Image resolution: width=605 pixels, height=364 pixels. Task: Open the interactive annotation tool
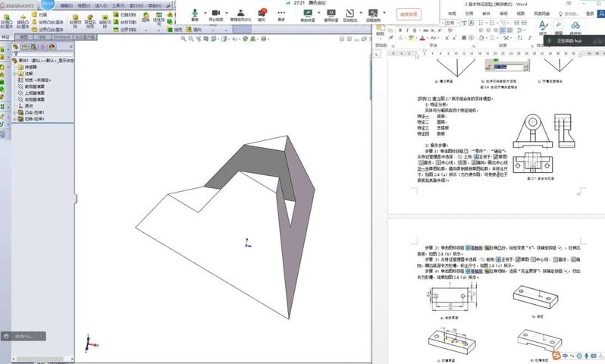point(352,14)
